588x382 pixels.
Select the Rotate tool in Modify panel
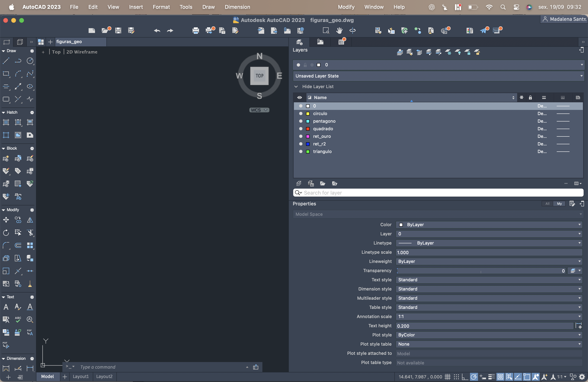(6, 233)
